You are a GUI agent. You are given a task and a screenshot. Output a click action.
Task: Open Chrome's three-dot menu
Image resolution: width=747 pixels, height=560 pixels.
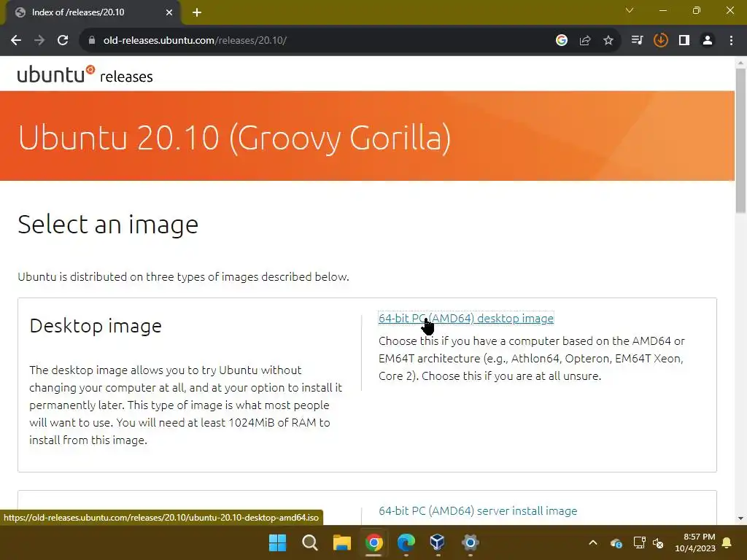731,41
